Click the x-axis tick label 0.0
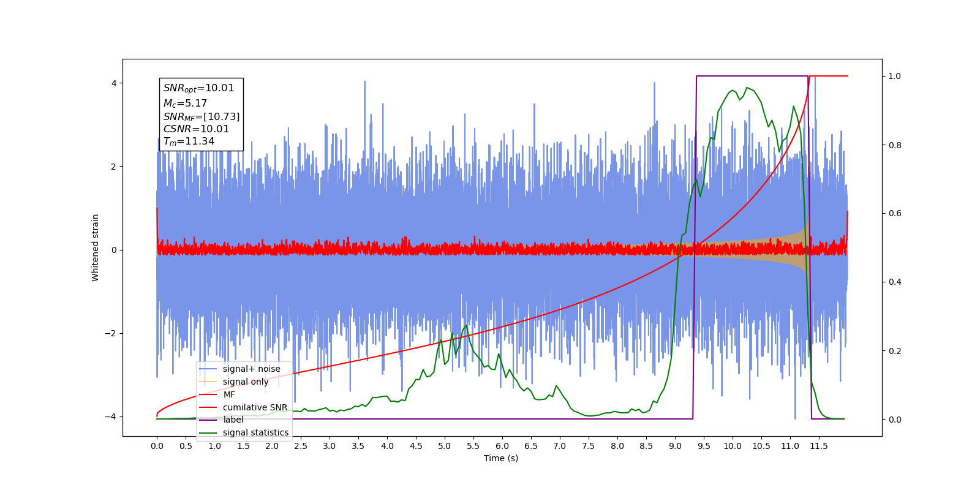This screenshot has width=980, height=490. (157, 446)
